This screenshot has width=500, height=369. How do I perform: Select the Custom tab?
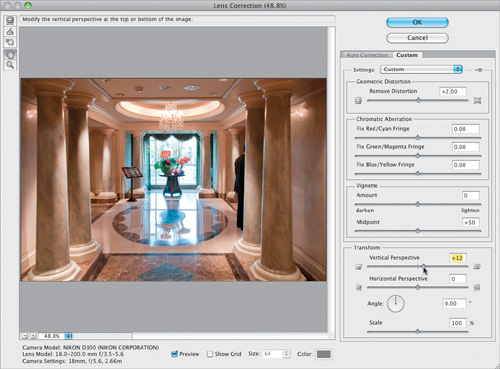point(407,55)
